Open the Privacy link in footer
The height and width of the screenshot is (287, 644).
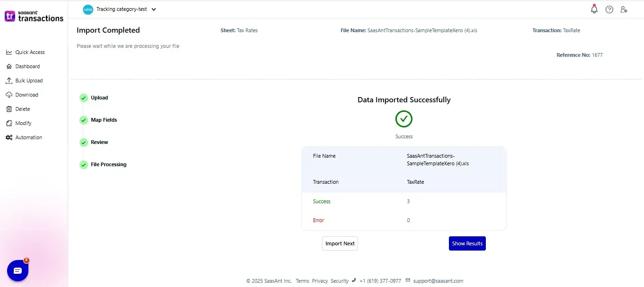[x=320, y=281]
